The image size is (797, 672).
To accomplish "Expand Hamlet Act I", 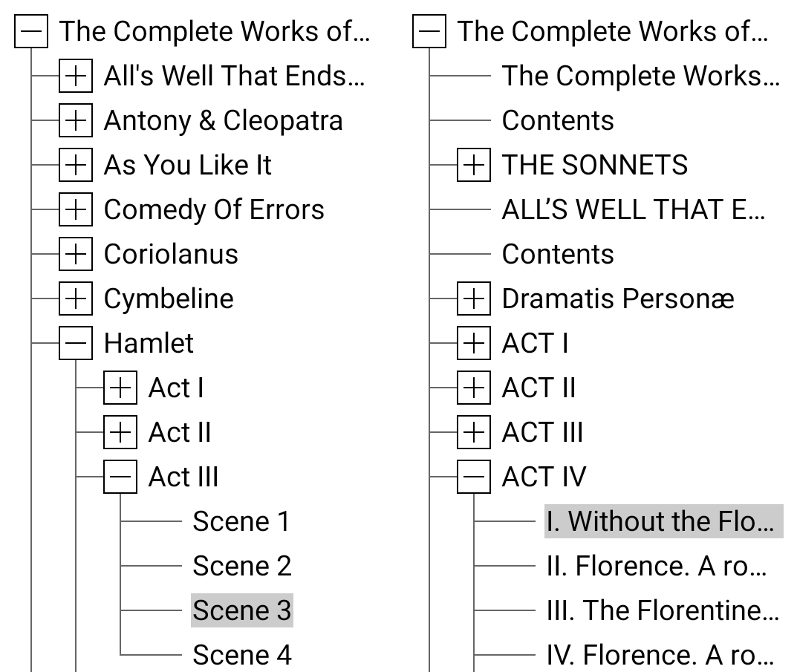I will (120, 388).
